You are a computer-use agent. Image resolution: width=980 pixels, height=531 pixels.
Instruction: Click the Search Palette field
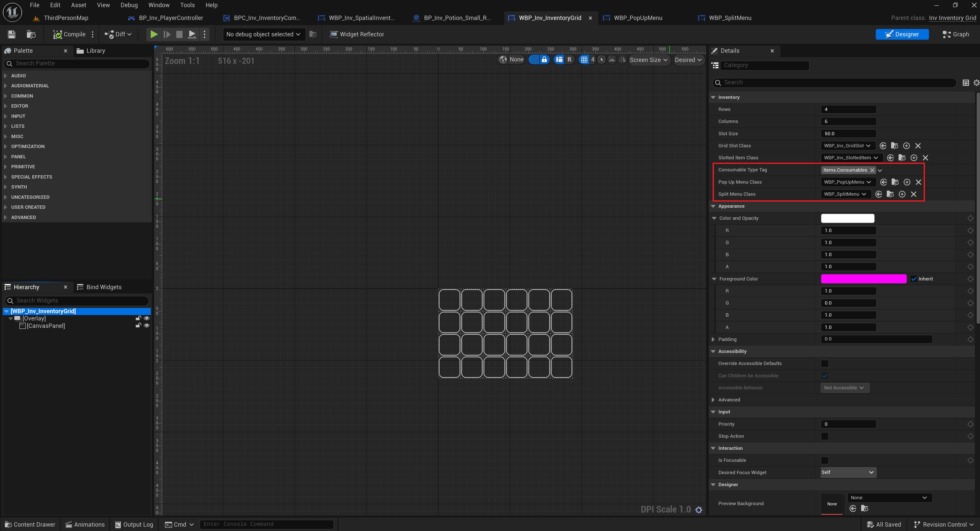[x=76, y=64]
